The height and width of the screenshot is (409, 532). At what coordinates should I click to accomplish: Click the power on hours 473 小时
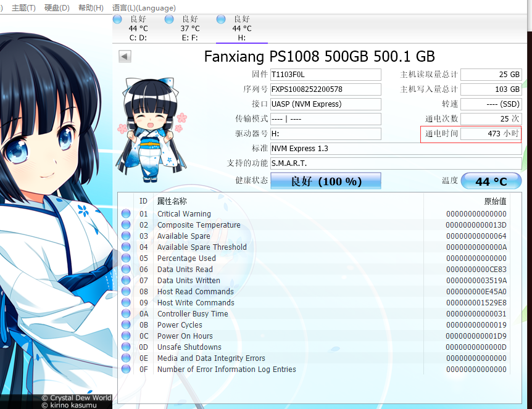491,134
